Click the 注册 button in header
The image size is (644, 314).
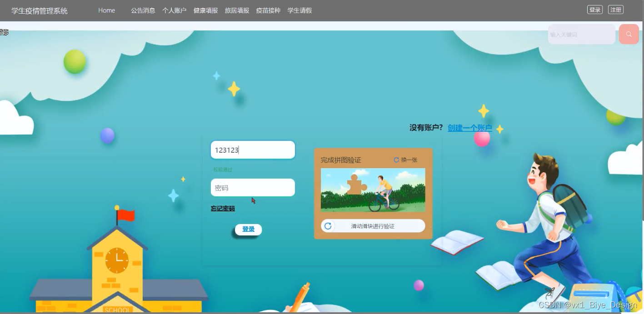tap(616, 10)
